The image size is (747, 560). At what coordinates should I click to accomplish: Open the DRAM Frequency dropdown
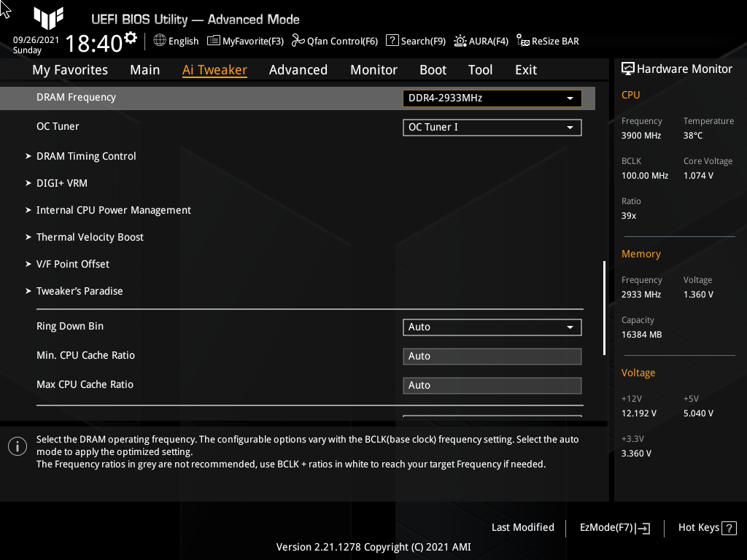point(492,98)
